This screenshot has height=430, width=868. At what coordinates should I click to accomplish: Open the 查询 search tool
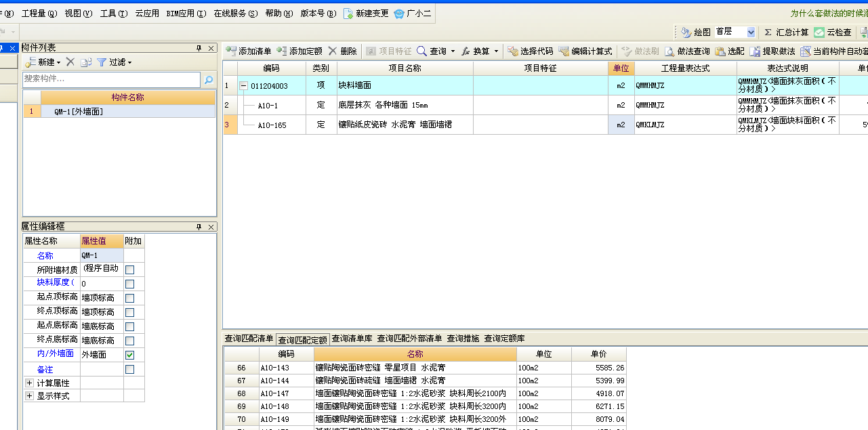point(432,51)
